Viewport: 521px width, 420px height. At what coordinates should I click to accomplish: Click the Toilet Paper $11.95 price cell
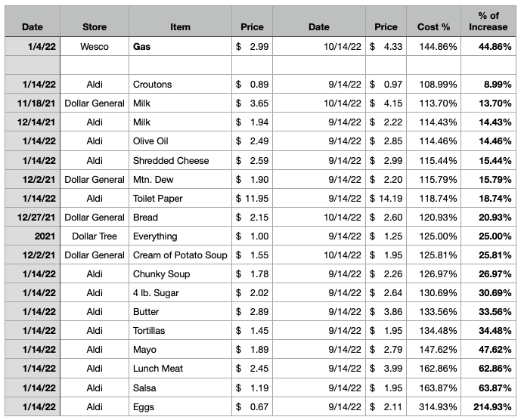pos(252,198)
